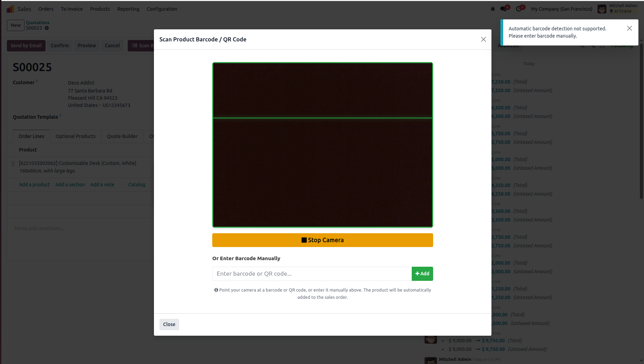
Task: Open the Reporting menu
Action: coord(128,9)
